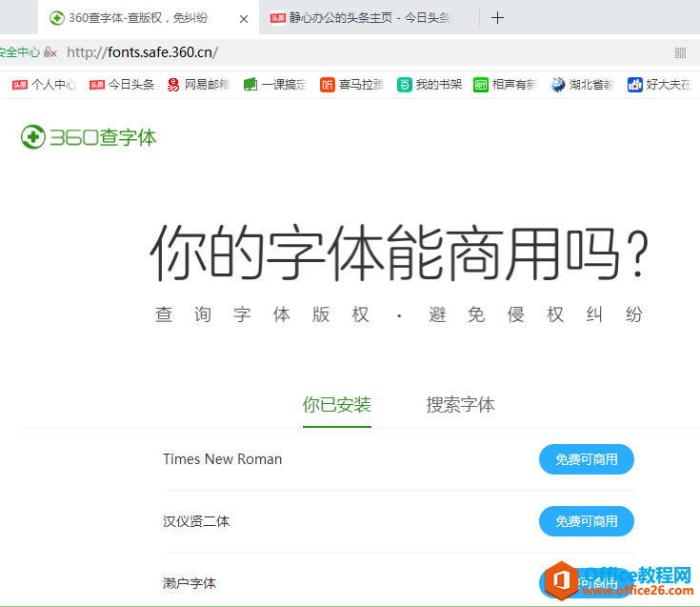Viewport: 700px width, 607px height.
Task: Select the 你已安装 tab
Action: click(x=336, y=405)
